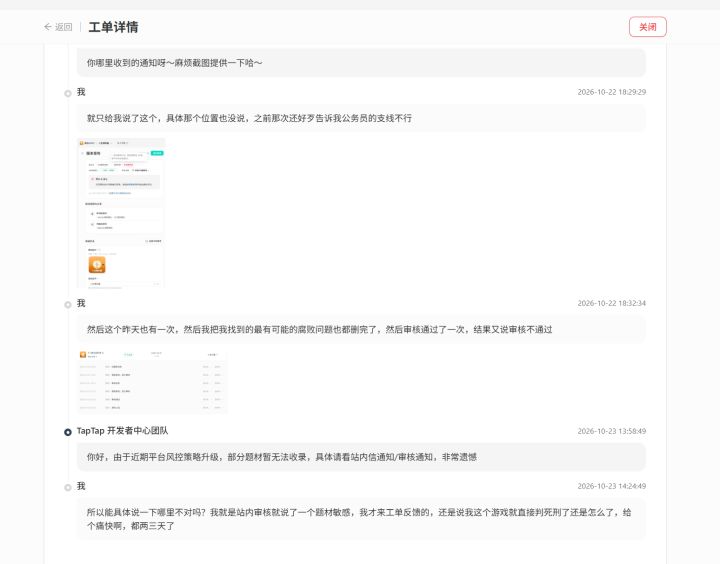
Task: Click sender label 我 above 18:29:29 message
Action: click(81, 92)
